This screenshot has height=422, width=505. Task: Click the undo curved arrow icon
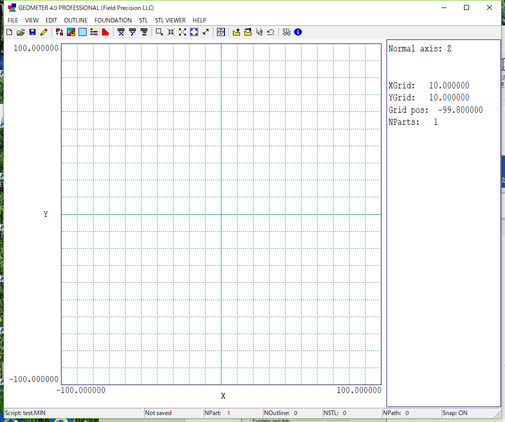pyautogui.click(x=271, y=32)
